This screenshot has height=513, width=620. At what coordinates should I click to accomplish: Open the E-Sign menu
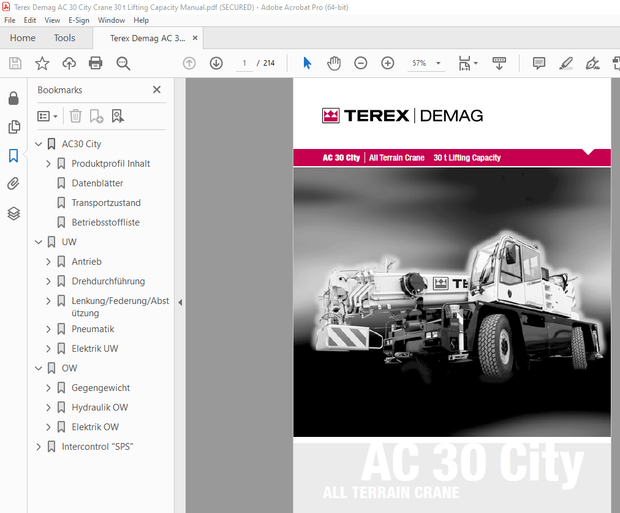pos(79,20)
